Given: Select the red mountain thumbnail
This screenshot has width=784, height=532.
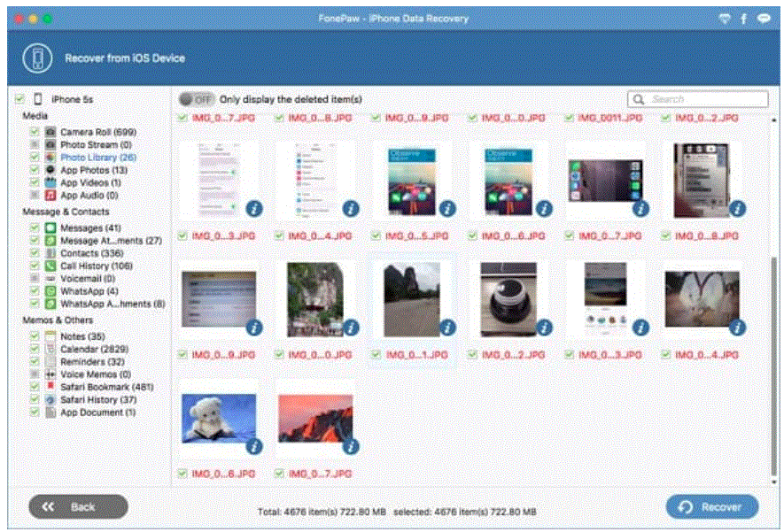Looking at the screenshot, I should tap(315, 419).
